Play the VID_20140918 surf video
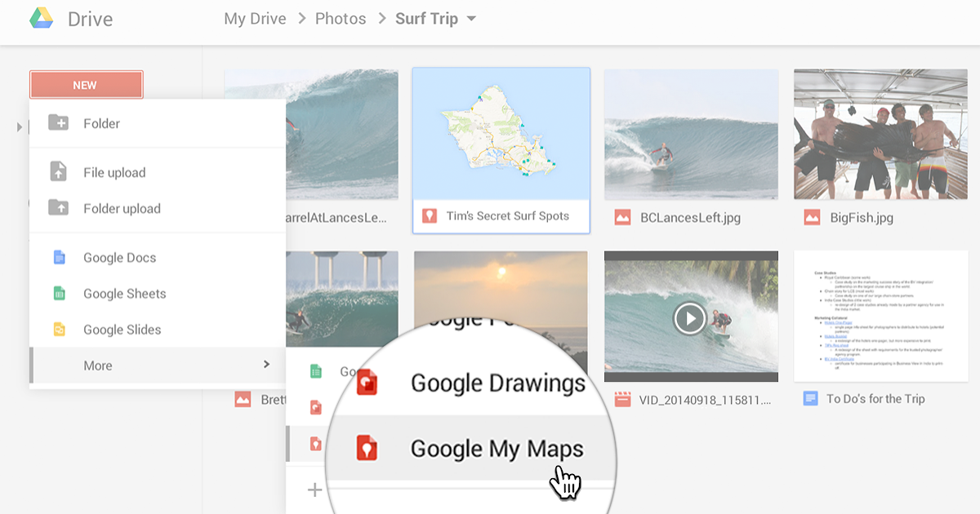Viewport: 980px width, 514px height. (x=690, y=318)
